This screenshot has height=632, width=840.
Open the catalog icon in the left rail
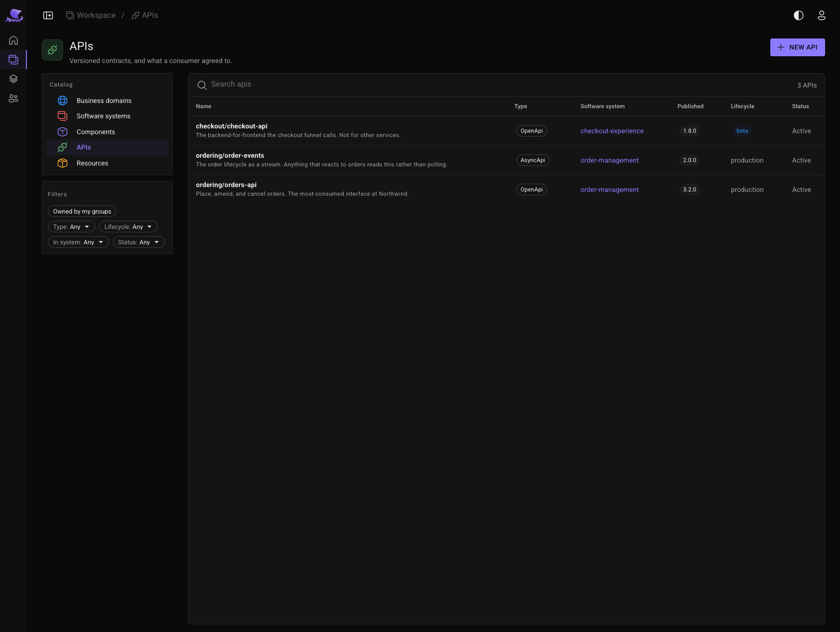tap(13, 60)
